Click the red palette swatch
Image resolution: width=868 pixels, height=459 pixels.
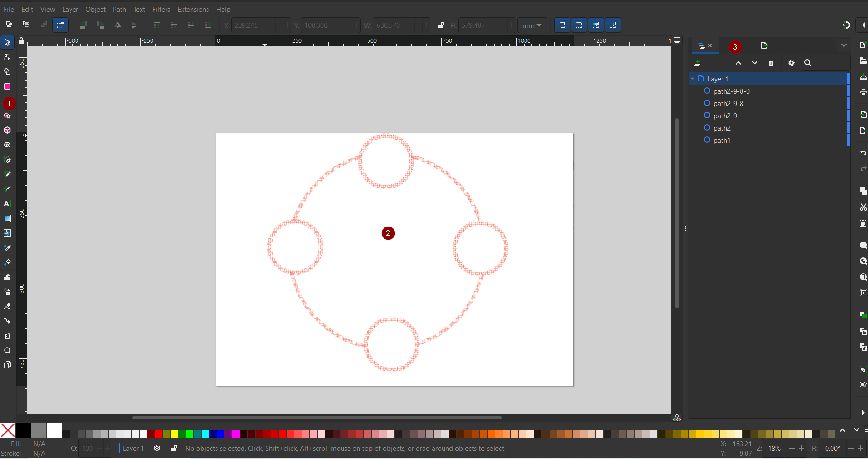(159, 434)
